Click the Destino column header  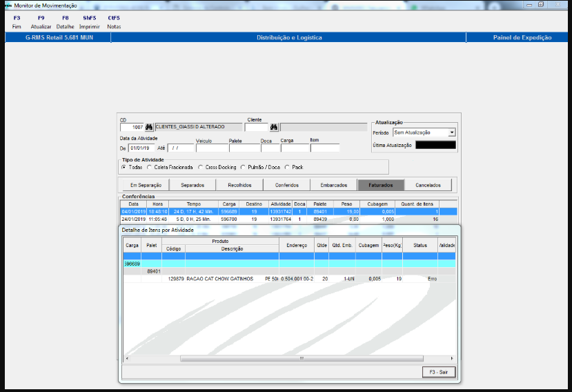[x=254, y=204]
